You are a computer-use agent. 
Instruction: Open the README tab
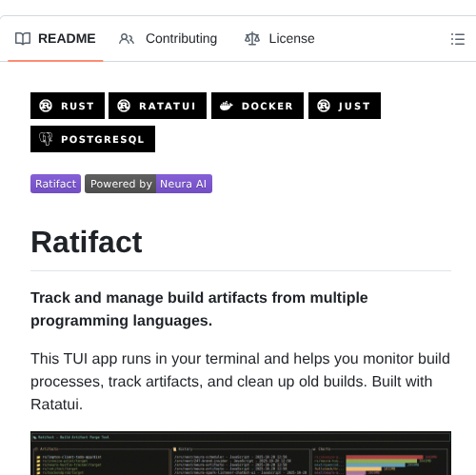pos(55,39)
